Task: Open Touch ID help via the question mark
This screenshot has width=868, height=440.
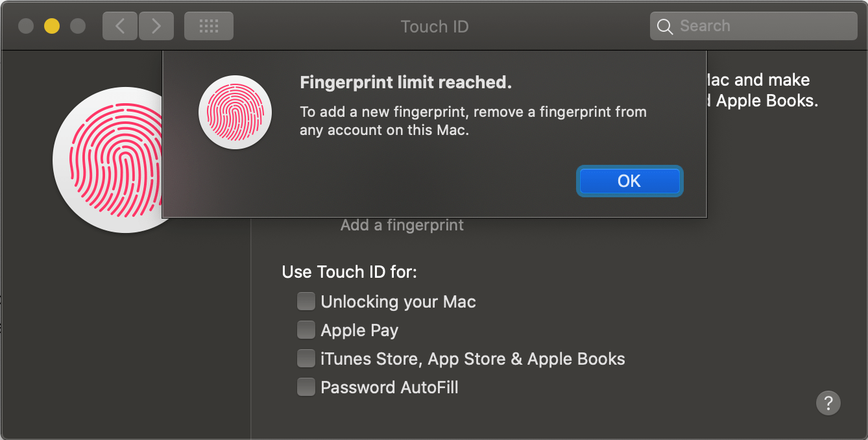Action: pyautogui.click(x=828, y=403)
